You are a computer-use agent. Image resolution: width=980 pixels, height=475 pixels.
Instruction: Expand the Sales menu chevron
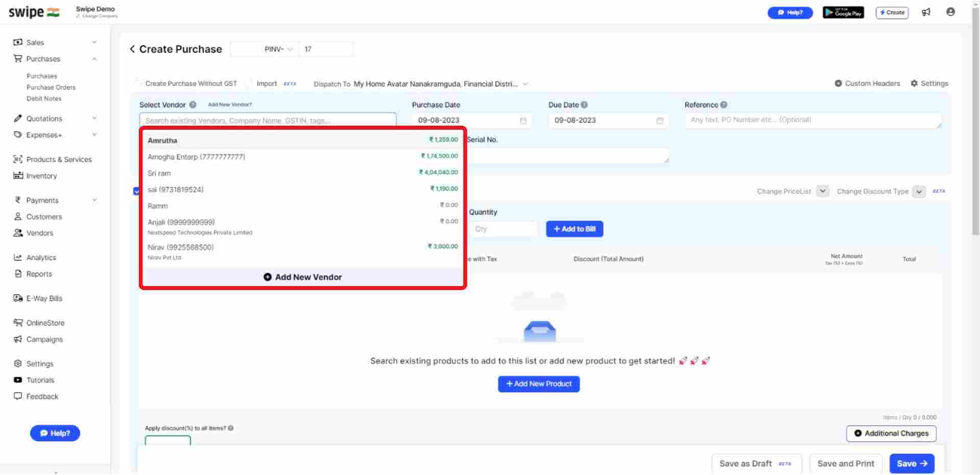pos(94,42)
